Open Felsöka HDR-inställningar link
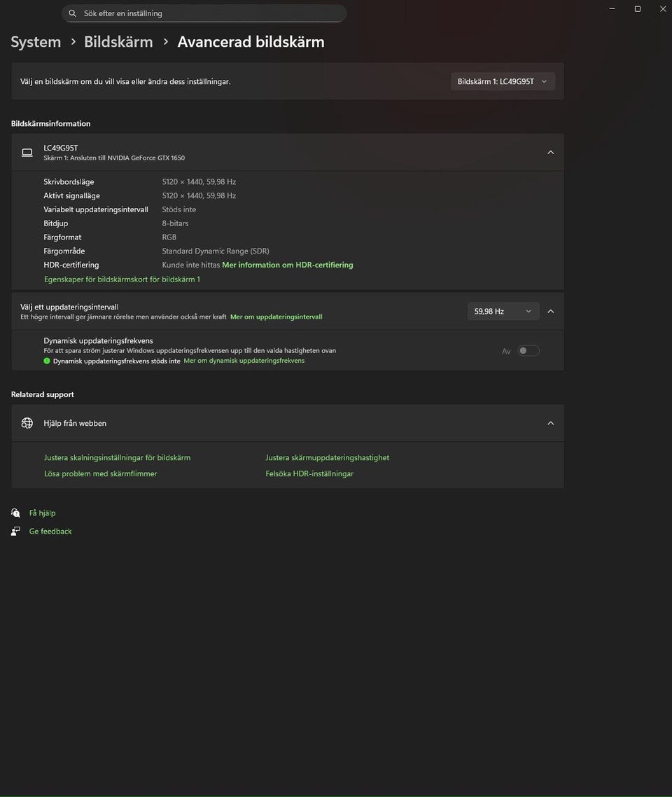 click(309, 473)
